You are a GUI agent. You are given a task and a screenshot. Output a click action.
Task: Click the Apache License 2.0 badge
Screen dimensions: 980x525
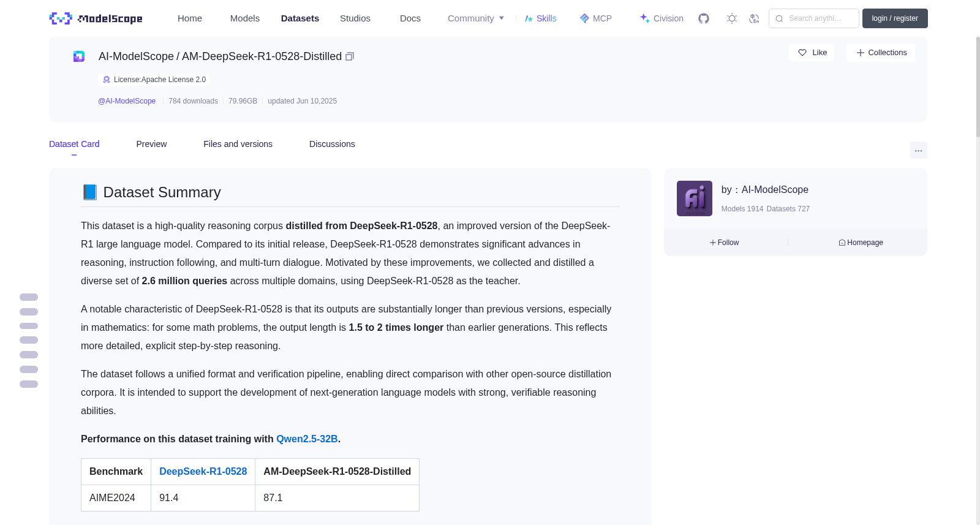coord(154,80)
